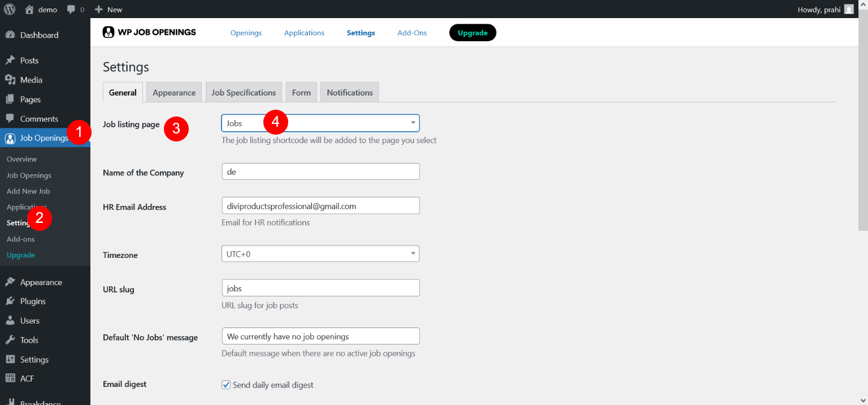868x405 pixels.
Task: Click the Default 'No Jobs' message field
Action: 320,336
